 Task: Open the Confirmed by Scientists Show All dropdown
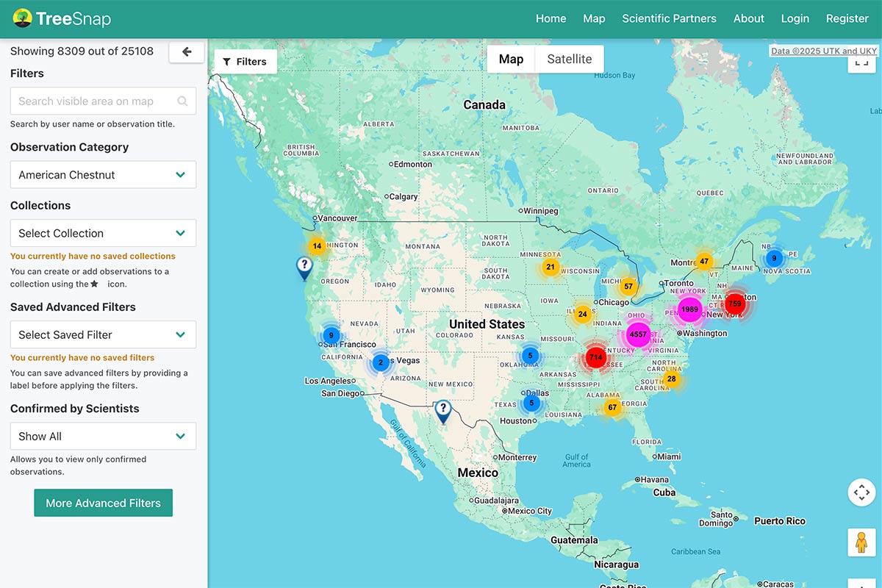pos(103,436)
